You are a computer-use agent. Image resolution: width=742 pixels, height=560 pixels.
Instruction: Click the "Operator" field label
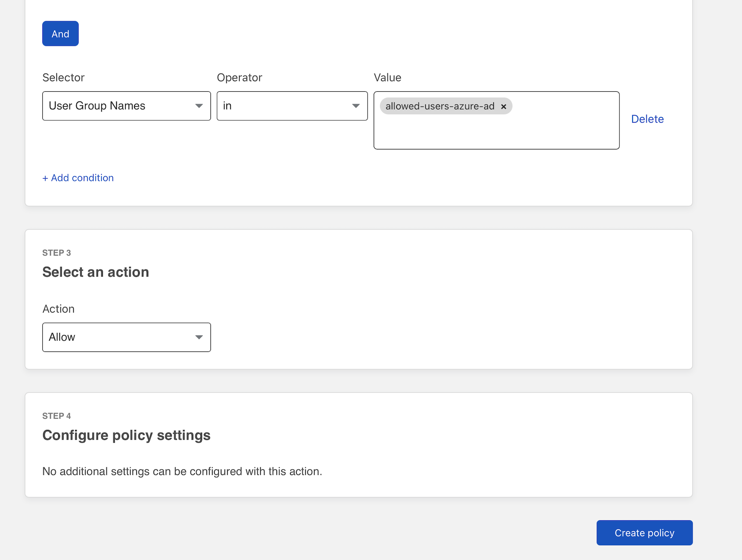click(x=240, y=78)
